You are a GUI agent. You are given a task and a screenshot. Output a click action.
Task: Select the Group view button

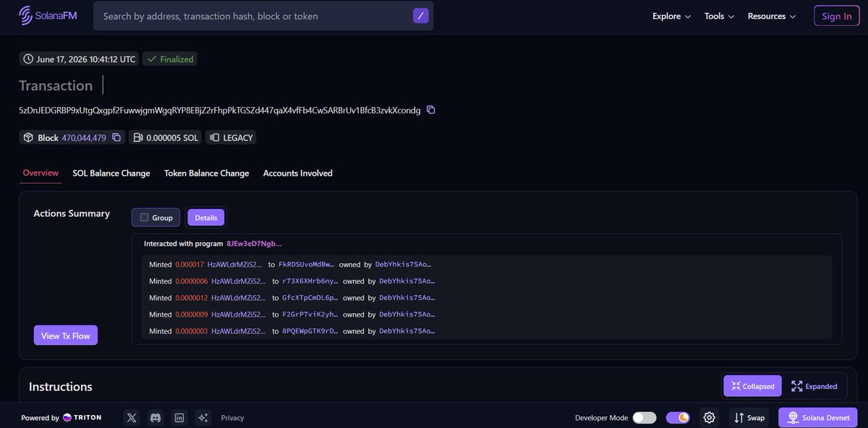point(156,217)
